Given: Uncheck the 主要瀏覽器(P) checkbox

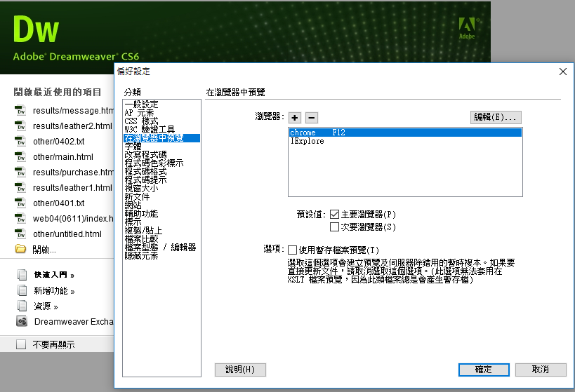Looking at the screenshot, I should tap(335, 214).
